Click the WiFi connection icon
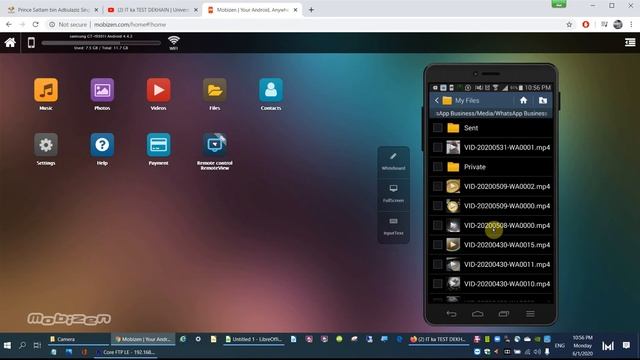 (174, 42)
